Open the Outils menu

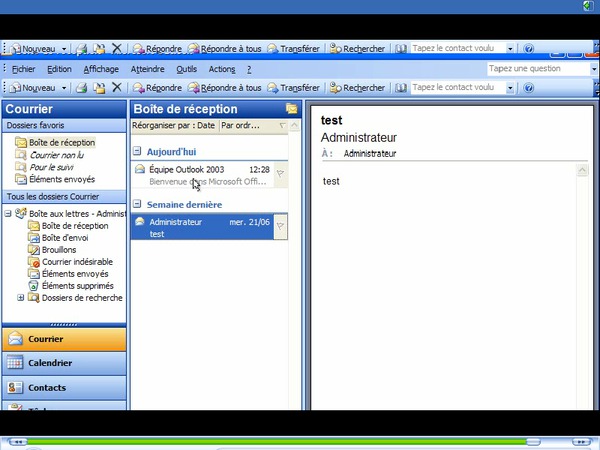coord(186,69)
